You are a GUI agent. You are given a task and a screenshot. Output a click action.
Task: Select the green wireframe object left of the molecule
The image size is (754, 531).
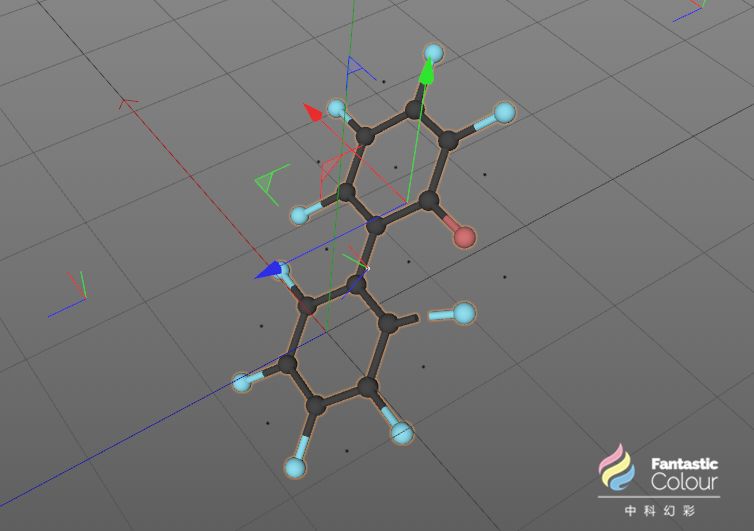(272, 184)
